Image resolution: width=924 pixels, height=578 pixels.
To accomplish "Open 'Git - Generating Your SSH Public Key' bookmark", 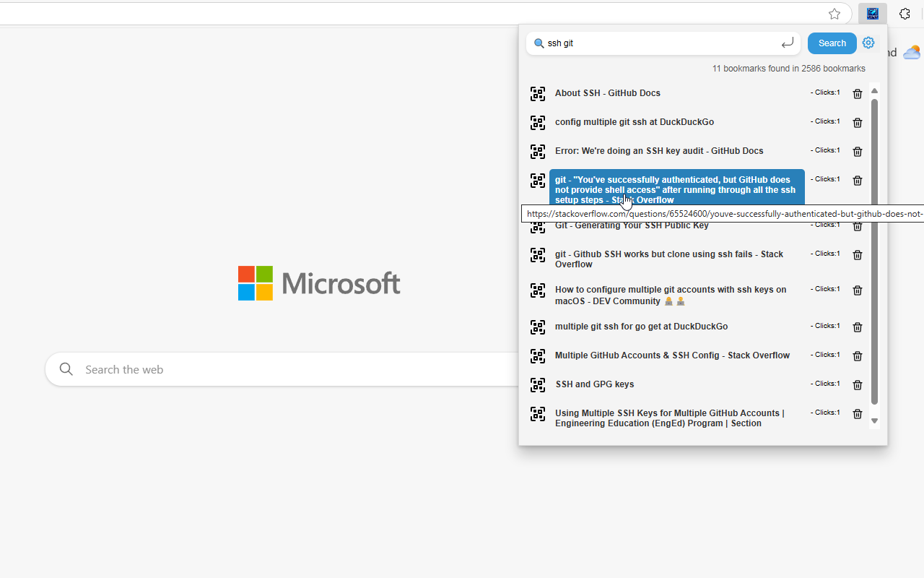I will pos(632,225).
